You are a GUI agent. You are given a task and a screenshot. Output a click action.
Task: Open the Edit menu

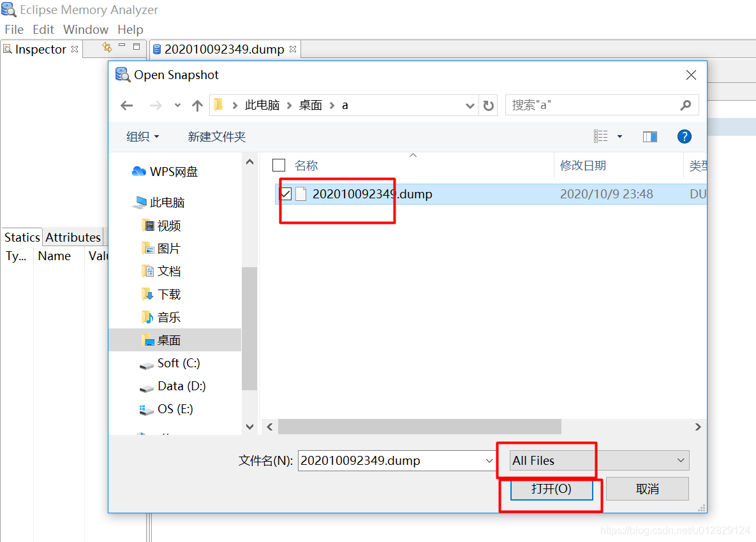click(43, 29)
